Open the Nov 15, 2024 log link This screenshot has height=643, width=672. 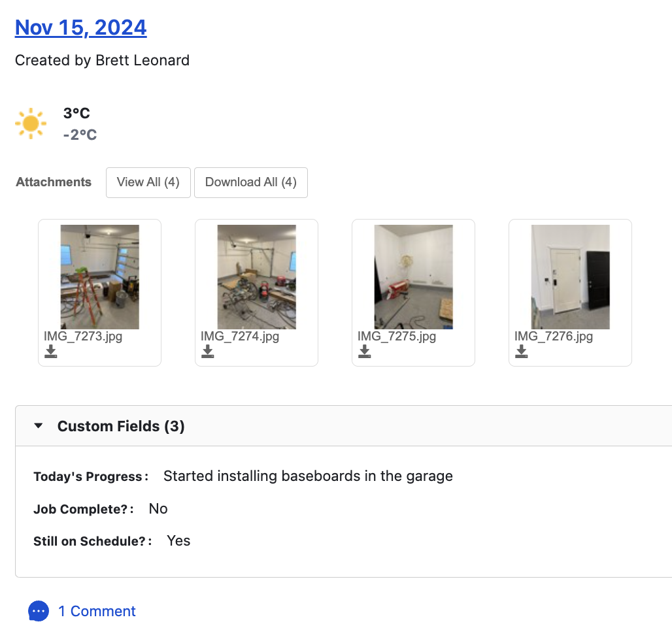click(80, 28)
